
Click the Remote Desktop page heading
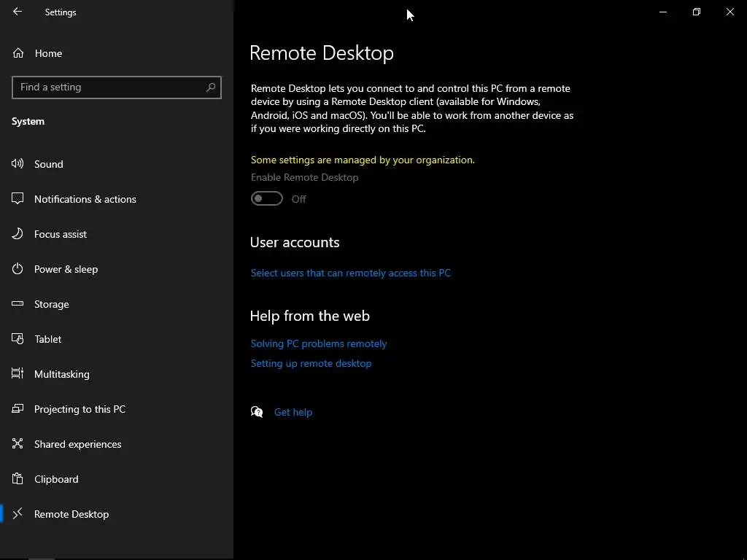point(322,52)
